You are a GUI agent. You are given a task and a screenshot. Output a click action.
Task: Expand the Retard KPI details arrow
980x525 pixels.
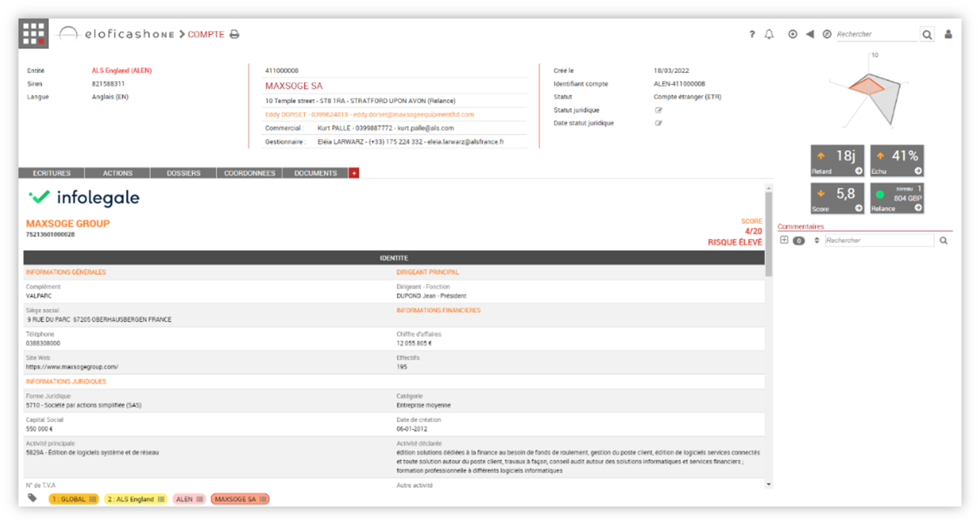[860, 172]
